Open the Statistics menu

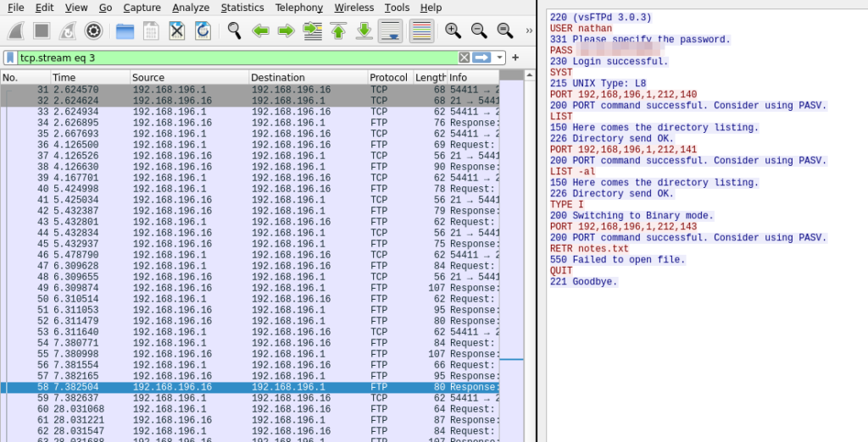coord(242,8)
